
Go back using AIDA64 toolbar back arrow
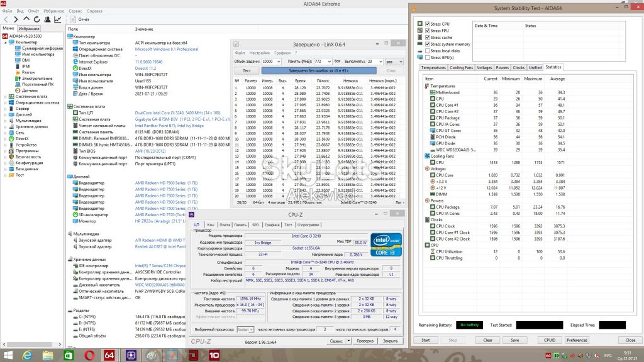click(x=6, y=19)
